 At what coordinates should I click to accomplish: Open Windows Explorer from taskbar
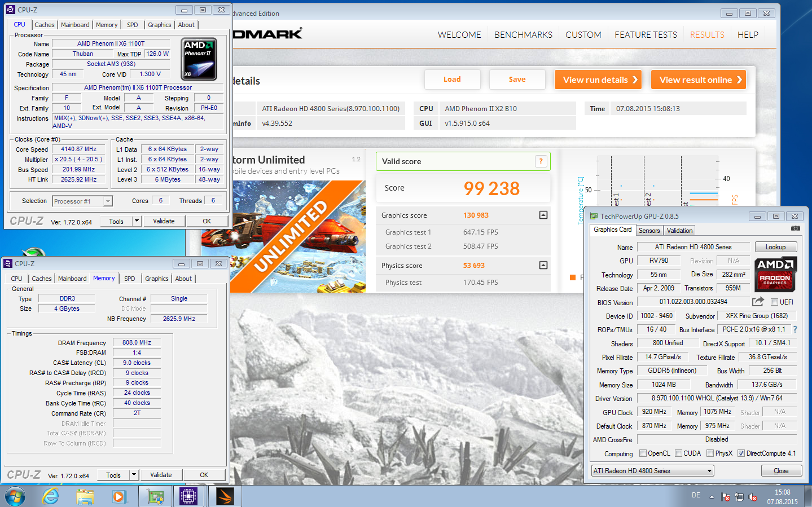click(x=85, y=496)
